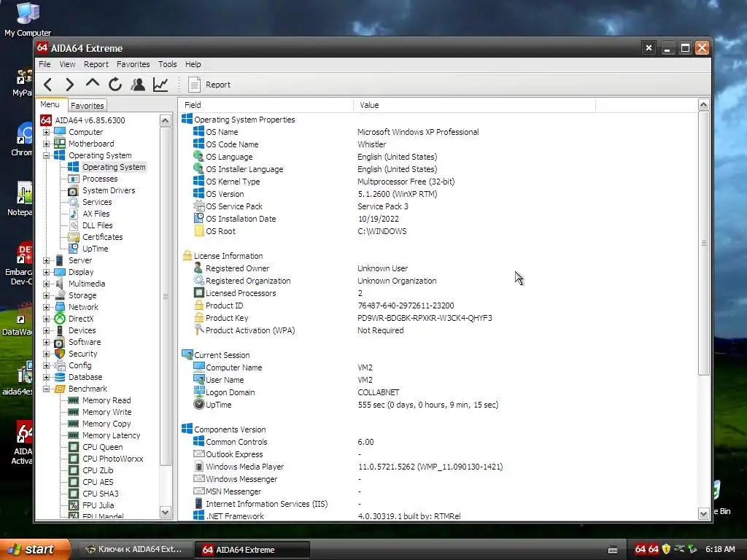Image resolution: width=747 pixels, height=560 pixels.
Task: Expand the Security tree node
Action: [46, 354]
